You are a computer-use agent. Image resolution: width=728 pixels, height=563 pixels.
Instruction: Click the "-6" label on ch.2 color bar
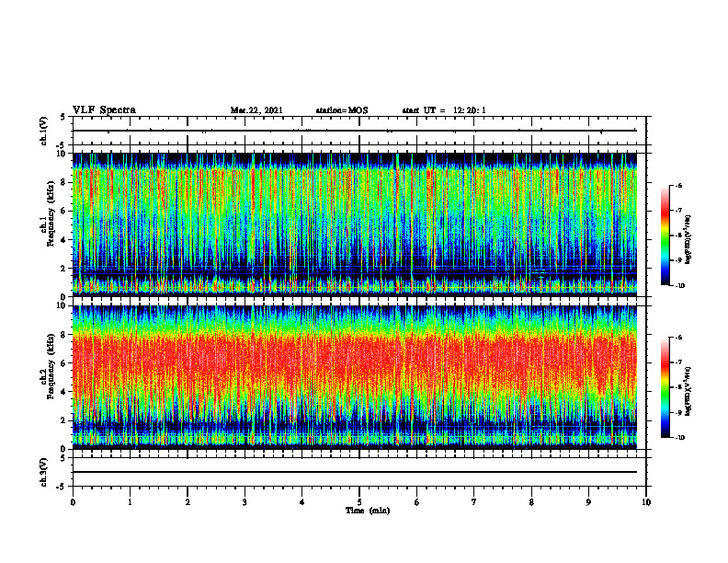pos(678,338)
